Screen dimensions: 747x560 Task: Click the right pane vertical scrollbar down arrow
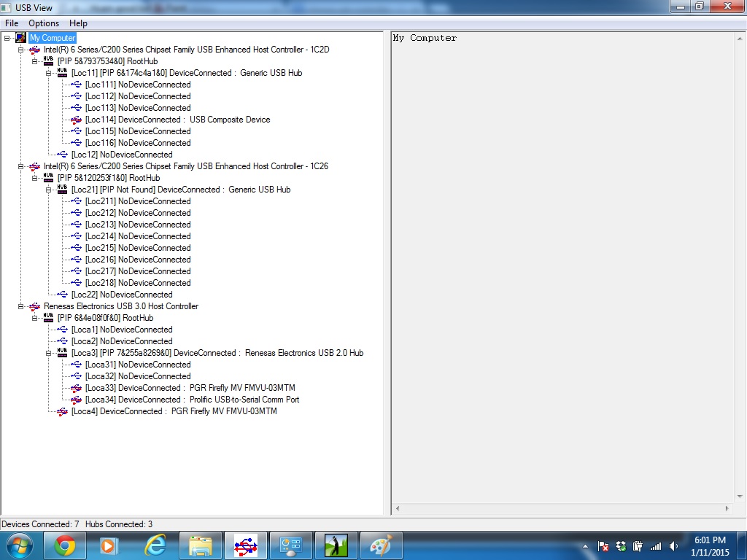[x=740, y=497]
